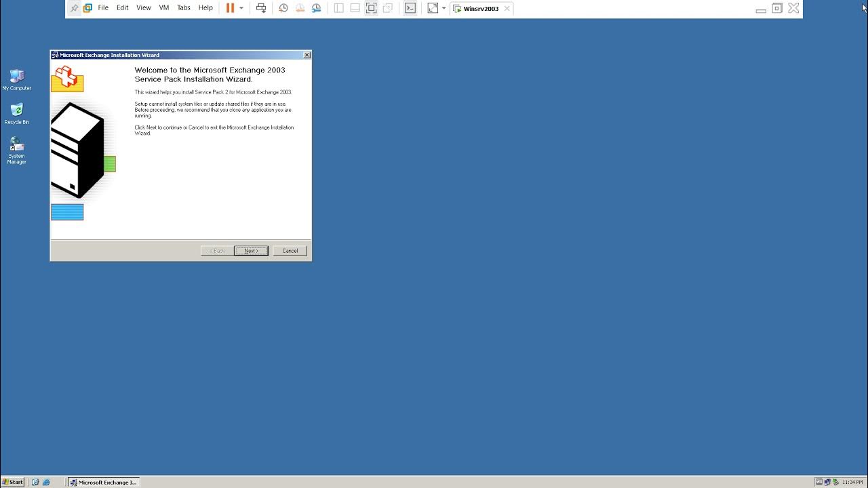Toggle the thumbnail bar view
This screenshot has width=868, height=488.
coord(355,8)
